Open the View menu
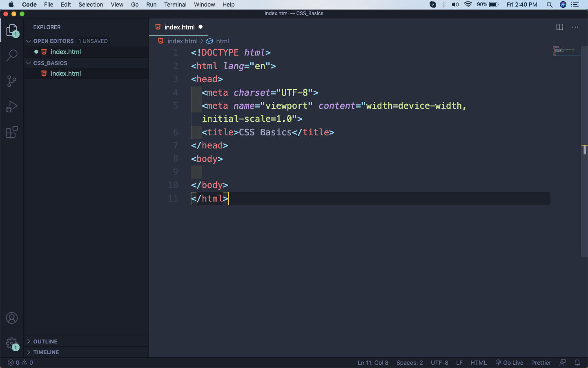Screen dimensions: 588x368 pos(117,4)
